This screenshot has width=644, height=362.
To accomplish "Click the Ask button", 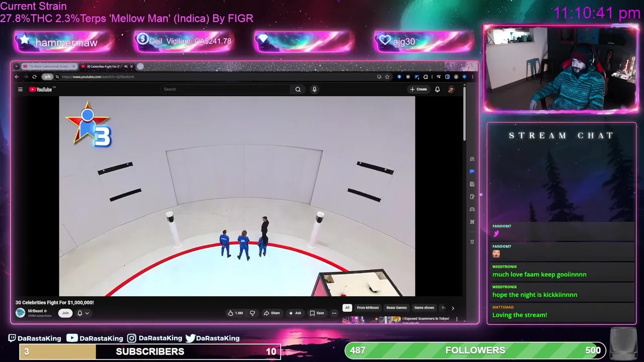I will point(295,313).
